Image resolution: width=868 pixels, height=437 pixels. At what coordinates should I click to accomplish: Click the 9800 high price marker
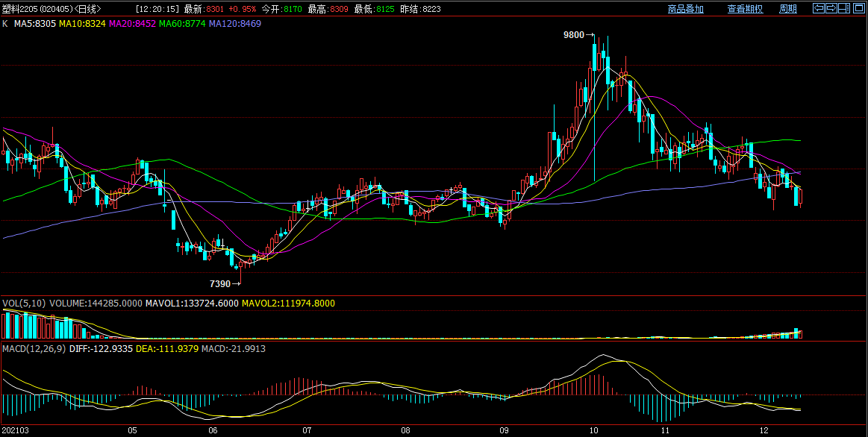(x=574, y=35)
